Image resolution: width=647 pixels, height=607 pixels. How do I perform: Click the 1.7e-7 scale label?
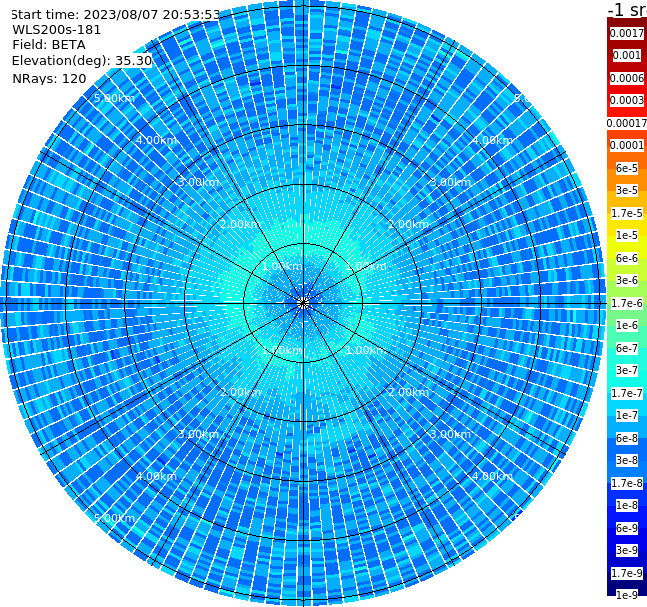tap(627, 393)
